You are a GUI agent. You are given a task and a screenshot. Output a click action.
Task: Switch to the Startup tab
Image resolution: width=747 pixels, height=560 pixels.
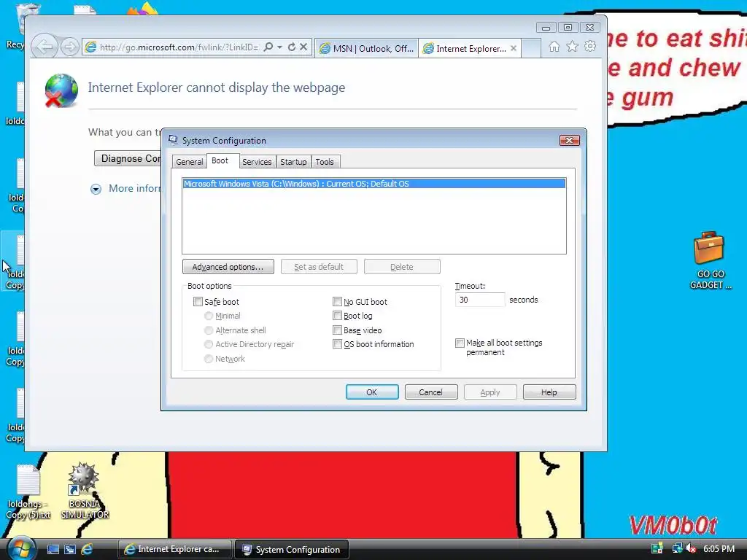click(x=293, y=162)
